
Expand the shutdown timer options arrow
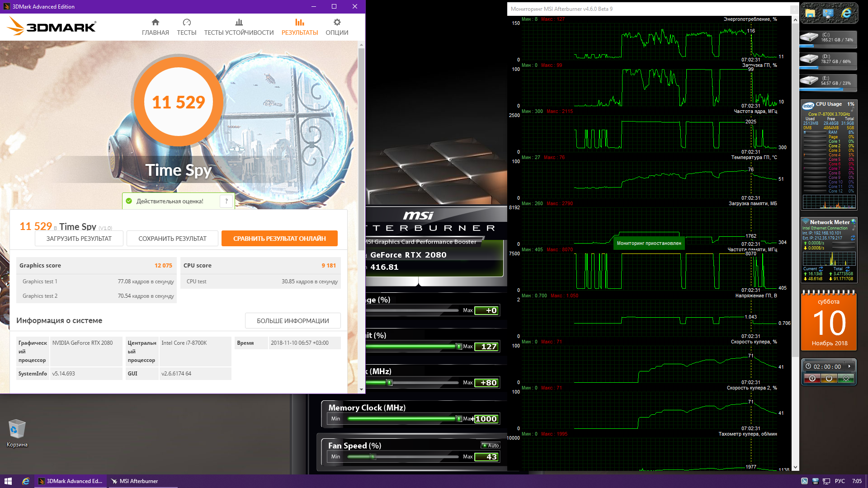[x=849, y=366]
